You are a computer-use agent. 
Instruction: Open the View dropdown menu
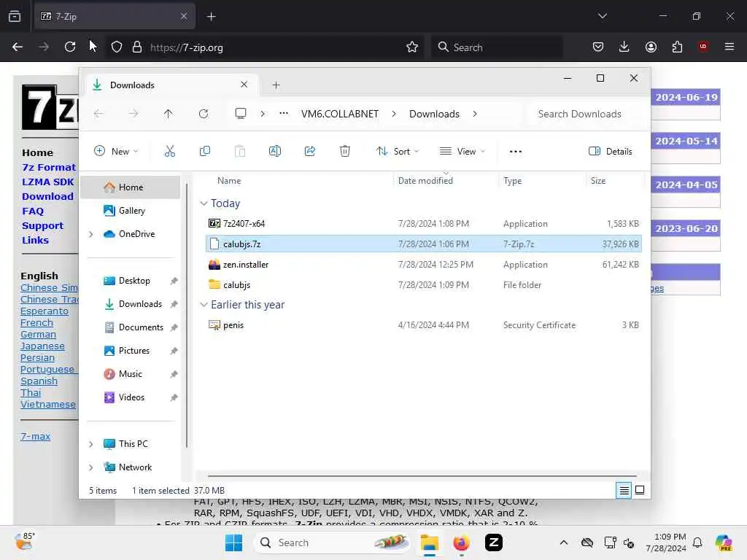[462, 152]
